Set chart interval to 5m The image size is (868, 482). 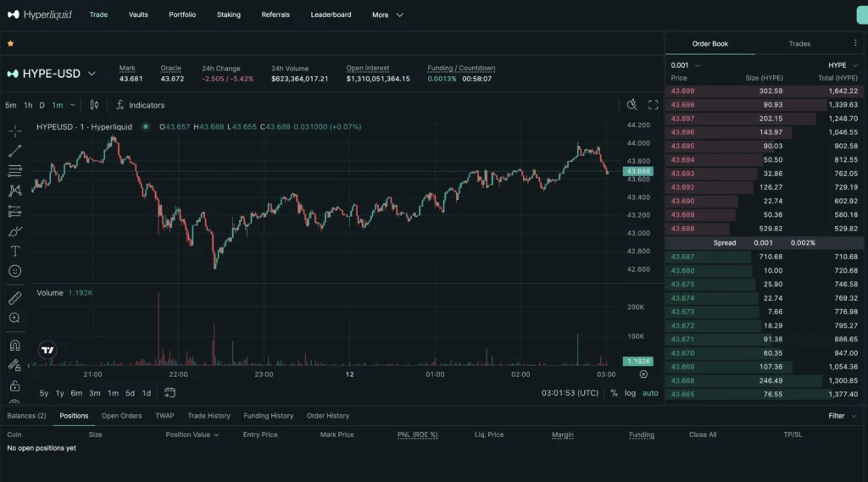[x=10, y=105]
